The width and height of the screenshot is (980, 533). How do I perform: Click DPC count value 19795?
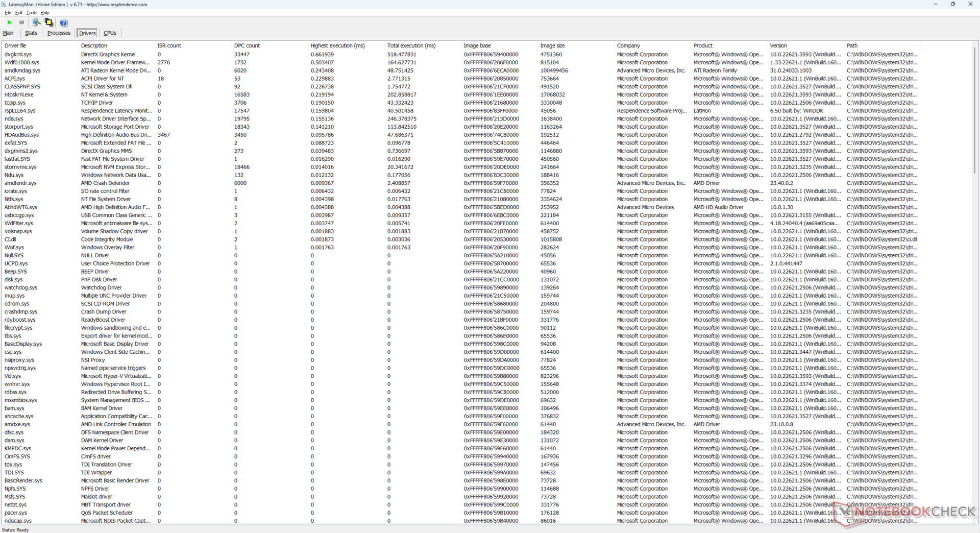[x=242, y=119]
